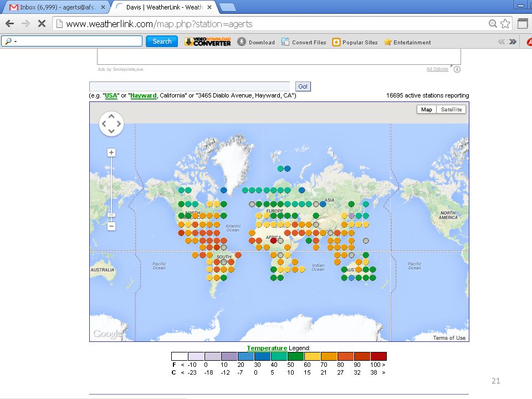
Task: Open Convert Files in the toolbar
Action: pos(304,42)
